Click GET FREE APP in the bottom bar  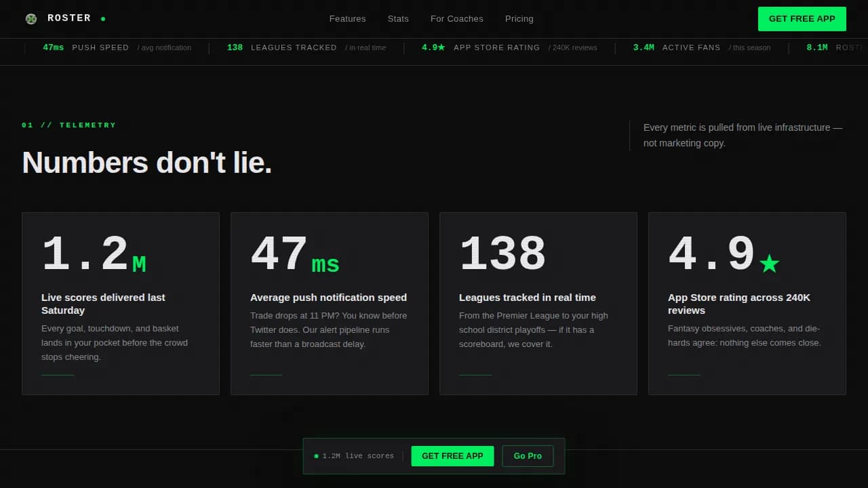[452, 456]
